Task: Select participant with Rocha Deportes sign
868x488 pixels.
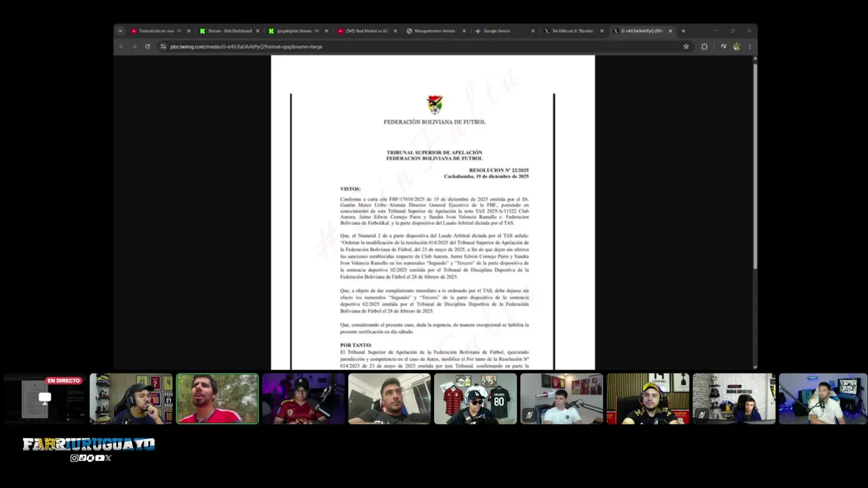Action: coord(734,399)
